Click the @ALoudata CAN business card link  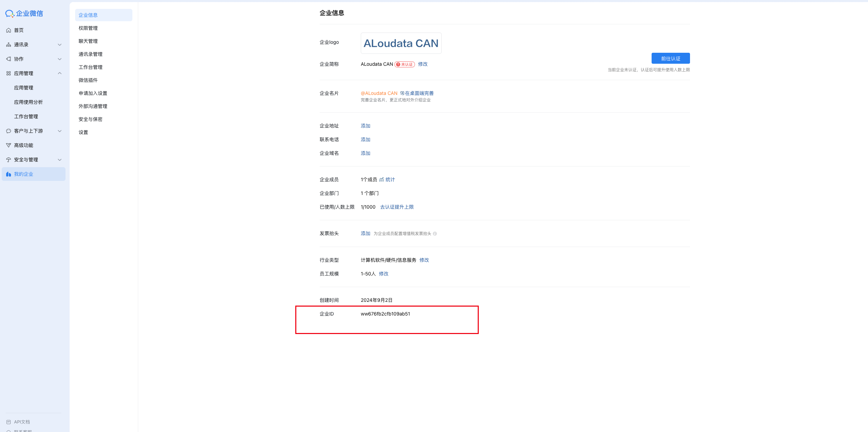click(379, 94)
